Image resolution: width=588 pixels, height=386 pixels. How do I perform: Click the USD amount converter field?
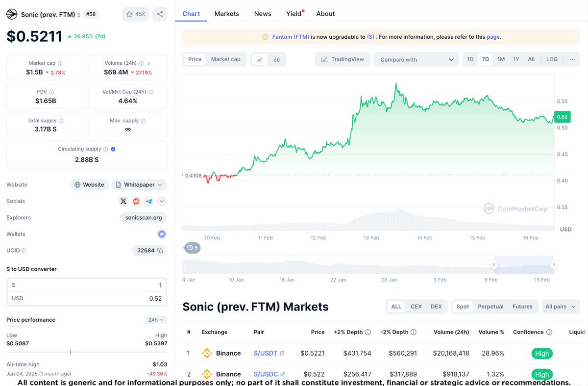coord(87,298)
